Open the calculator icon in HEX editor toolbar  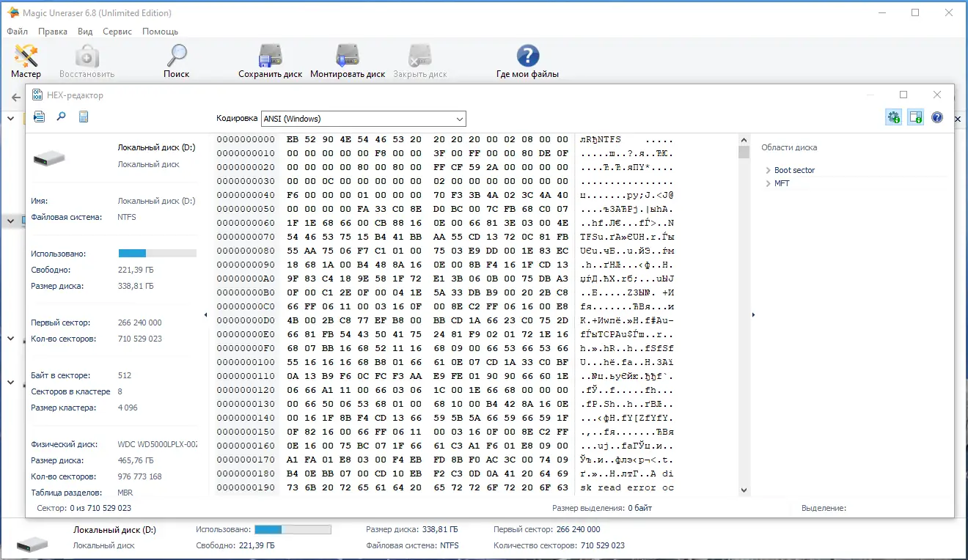[84, 117]
